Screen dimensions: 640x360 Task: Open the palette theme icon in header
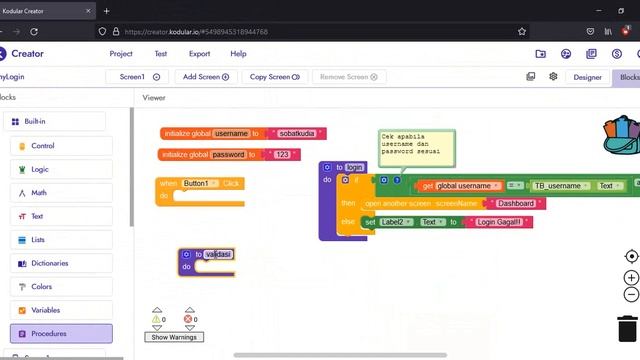point(566,53)
